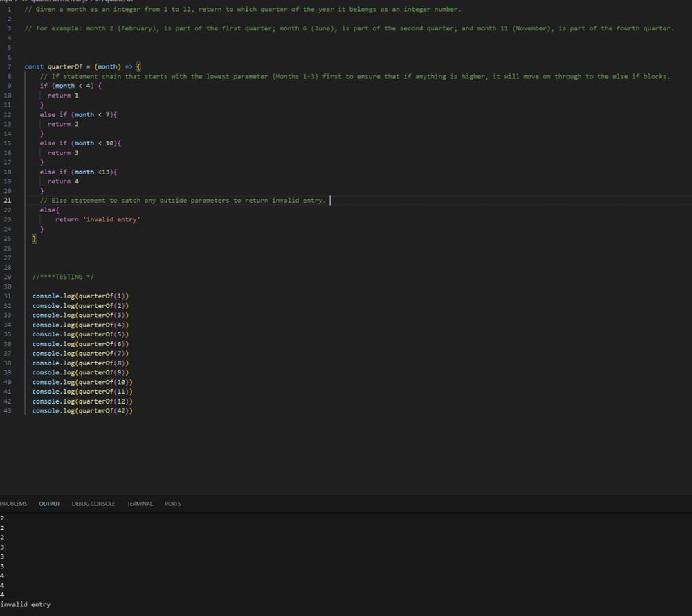Click the 'if (month < 4) {' line
The width and height of the screenshot is (692, 616).
(x=71, y=86)
